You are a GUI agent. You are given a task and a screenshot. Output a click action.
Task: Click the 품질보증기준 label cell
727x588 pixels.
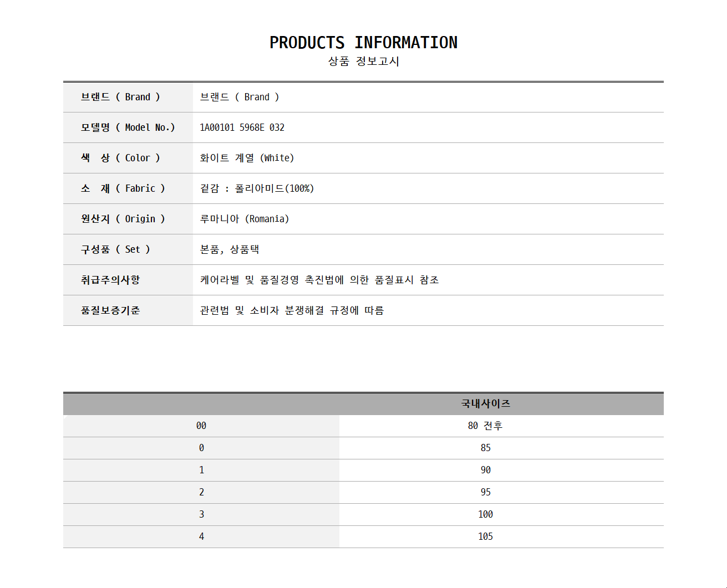coord(110,310)
